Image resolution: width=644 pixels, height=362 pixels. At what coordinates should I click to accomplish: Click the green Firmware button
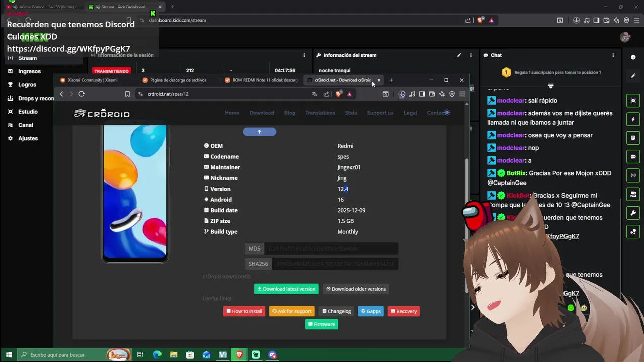coord(321,324)
